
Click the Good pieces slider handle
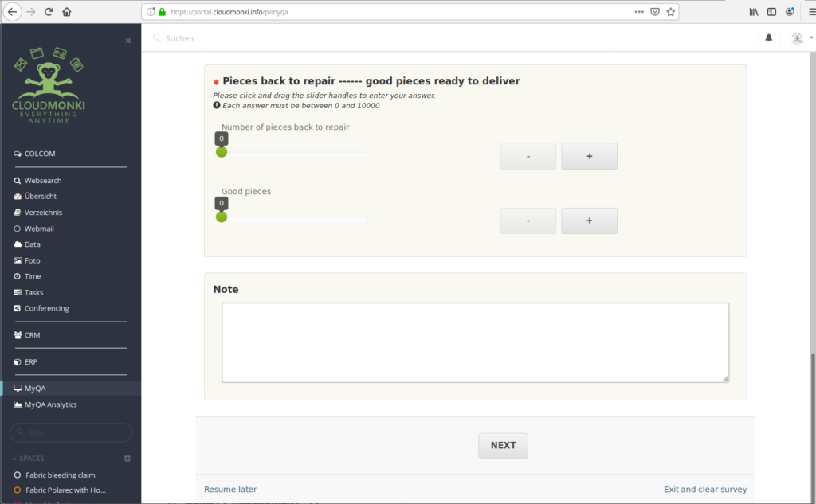(x=222, y=217)
